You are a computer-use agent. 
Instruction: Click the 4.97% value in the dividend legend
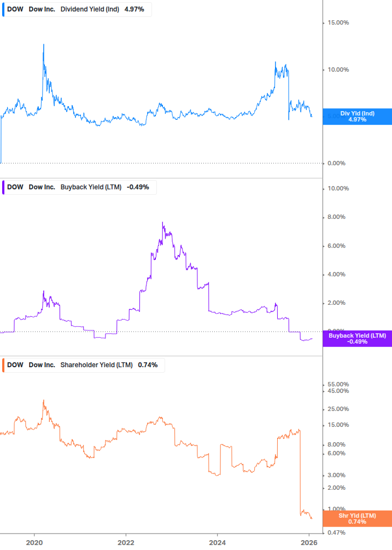[x=133, y=9]
